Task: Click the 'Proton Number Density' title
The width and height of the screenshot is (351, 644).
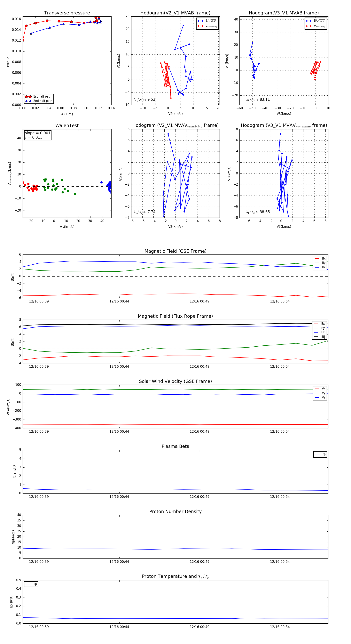Action: (x=175, y=511)
